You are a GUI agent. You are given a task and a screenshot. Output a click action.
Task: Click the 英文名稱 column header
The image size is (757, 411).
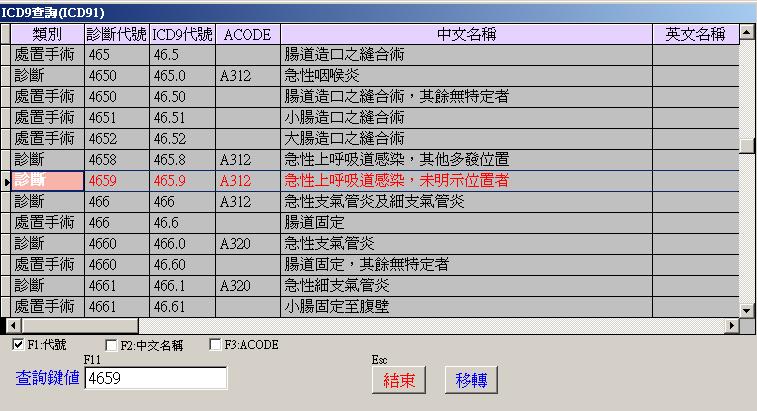click(695, 34)
